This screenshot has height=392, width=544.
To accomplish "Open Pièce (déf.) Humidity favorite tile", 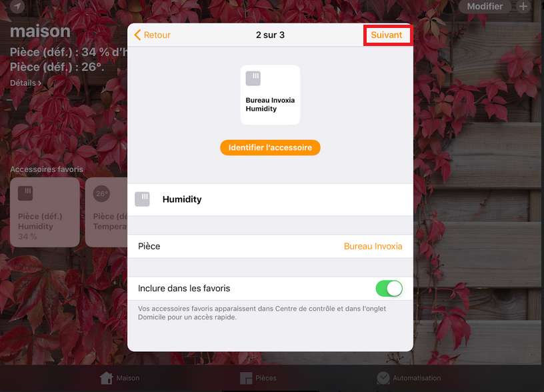I will 45,212.
